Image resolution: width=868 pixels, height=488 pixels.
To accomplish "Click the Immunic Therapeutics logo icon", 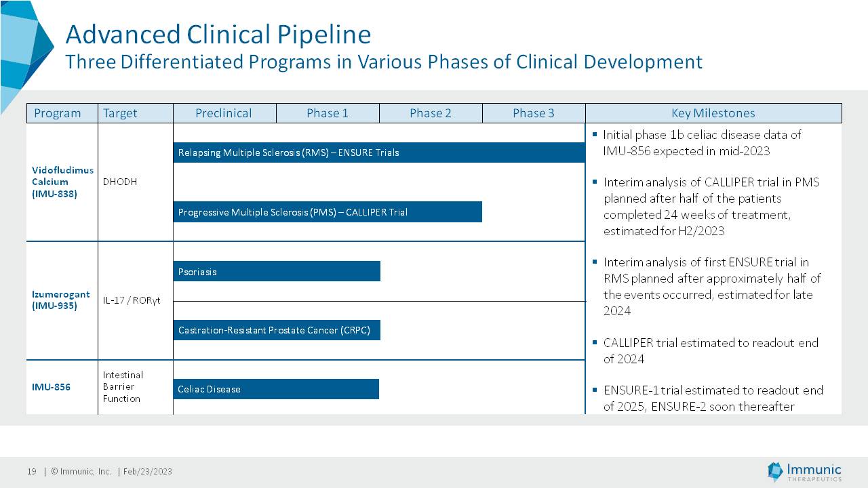I will pos(774,472).
